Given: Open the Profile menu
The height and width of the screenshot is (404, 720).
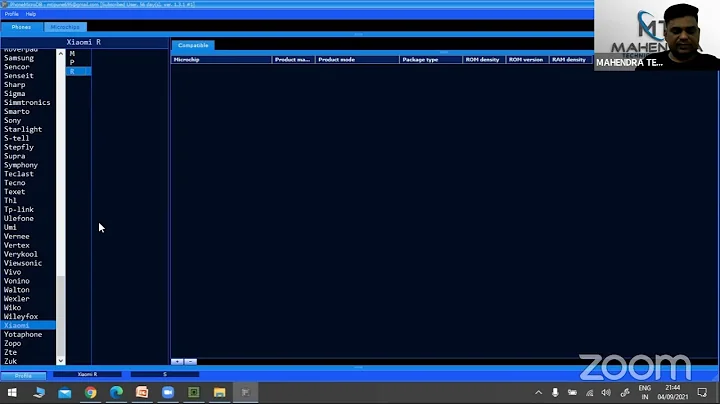Looking at the screenshot, I should click(11, 14).
